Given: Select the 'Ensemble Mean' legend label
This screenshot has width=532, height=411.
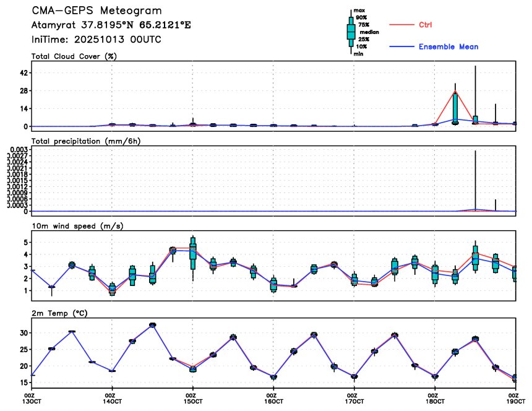Looking at the screenshot, I should (448, 47).
